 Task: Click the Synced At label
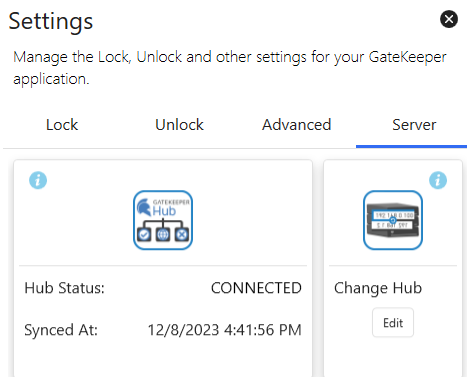point(61,330)
